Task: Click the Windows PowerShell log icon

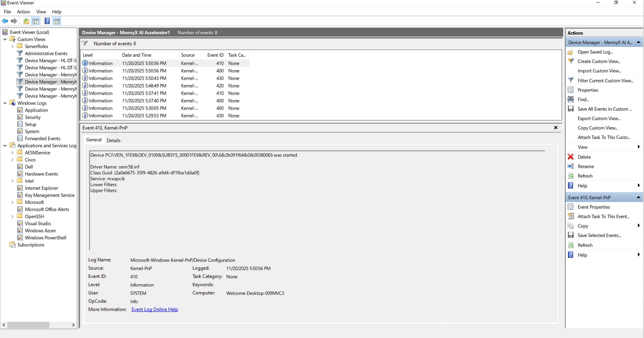Action: 20,238
